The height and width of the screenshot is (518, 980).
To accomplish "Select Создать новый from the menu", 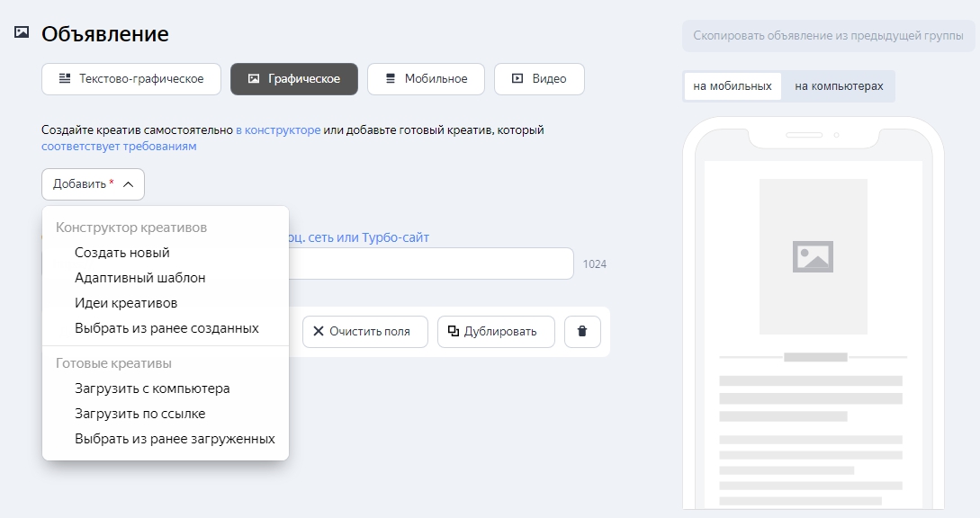I will coord(122,253).
